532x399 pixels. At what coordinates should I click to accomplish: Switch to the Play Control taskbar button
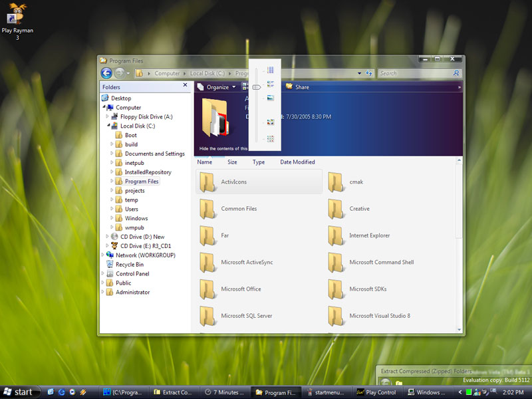376,392
